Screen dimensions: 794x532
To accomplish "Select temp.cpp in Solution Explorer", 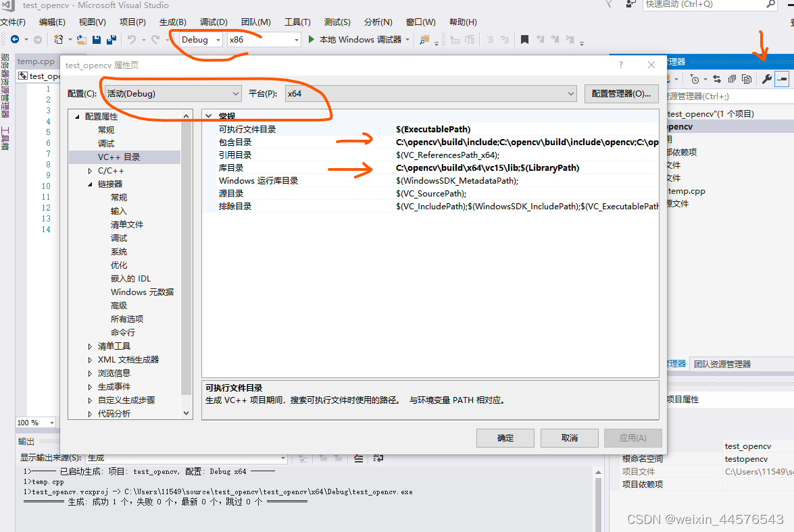I will tap(686, 191).
